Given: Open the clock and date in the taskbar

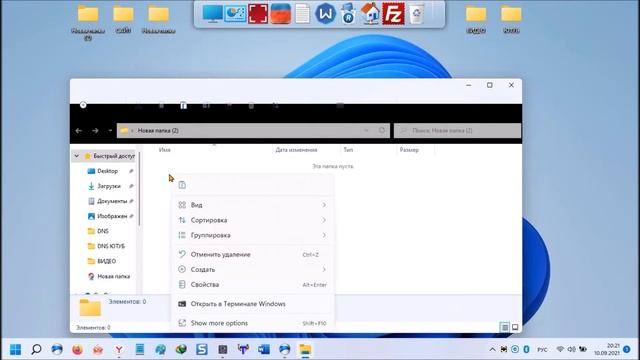Looking at the screenshot, I should 607,349.
